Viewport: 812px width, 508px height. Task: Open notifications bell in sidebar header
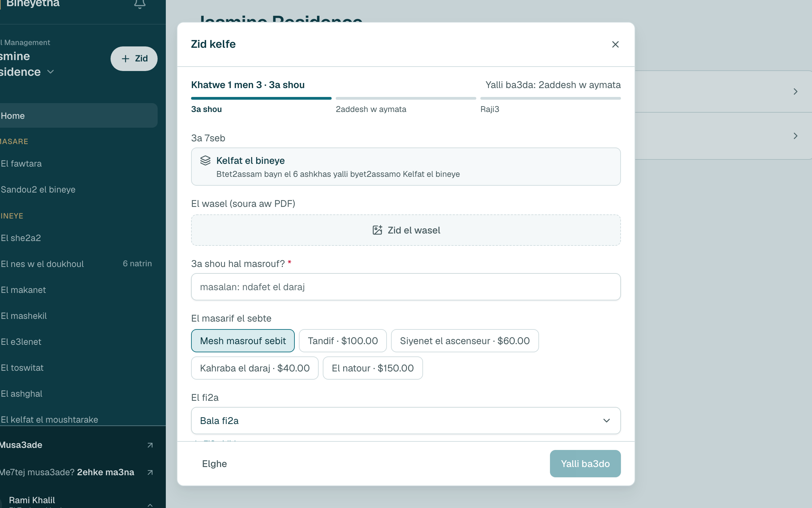[140, 4]
